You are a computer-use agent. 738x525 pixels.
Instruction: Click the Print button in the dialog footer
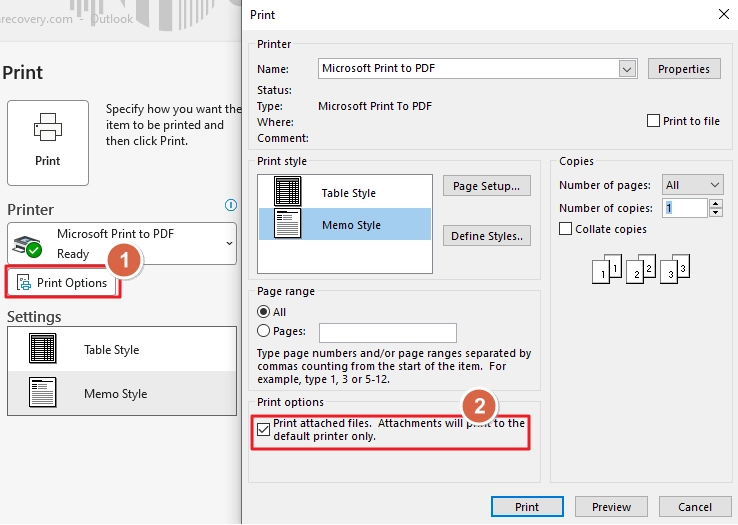527,507
